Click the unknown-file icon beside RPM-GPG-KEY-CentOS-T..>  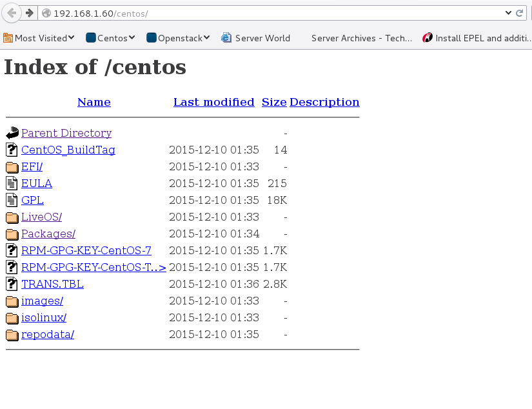[x=12, y=267]
